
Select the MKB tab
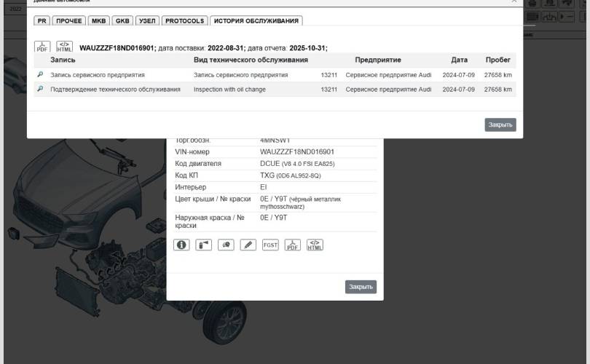pos(98,21)
